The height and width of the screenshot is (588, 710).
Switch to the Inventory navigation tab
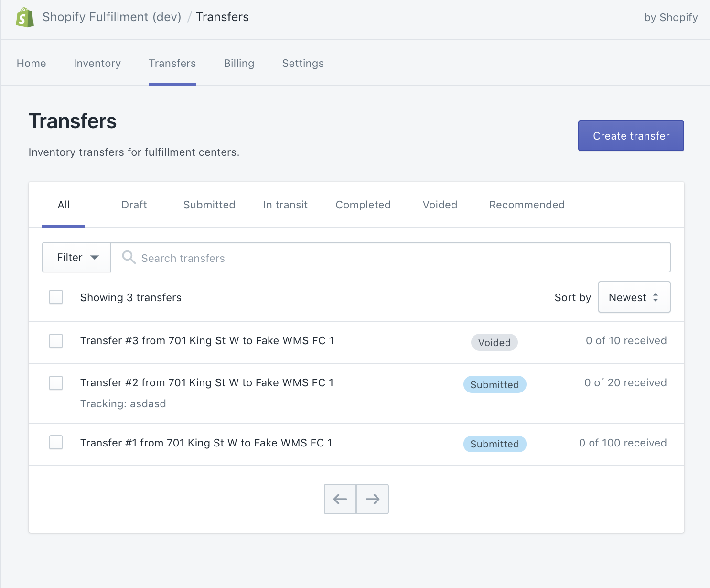(x=97, y=63)
